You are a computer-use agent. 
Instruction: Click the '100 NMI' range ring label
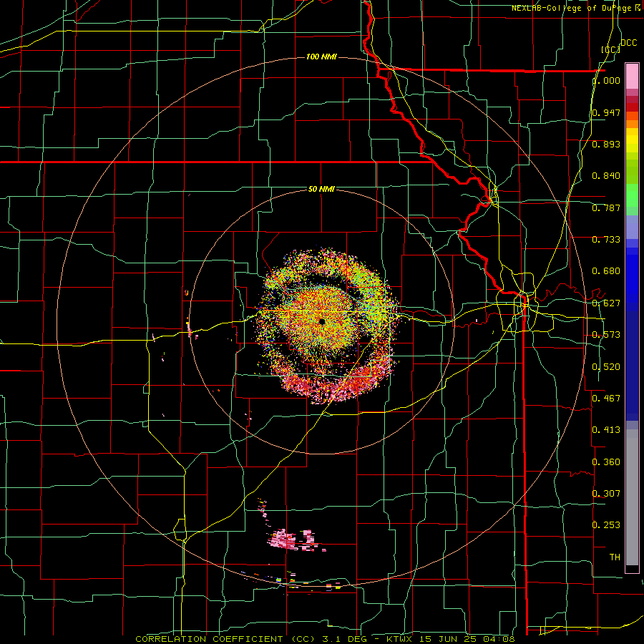(321, 57)
